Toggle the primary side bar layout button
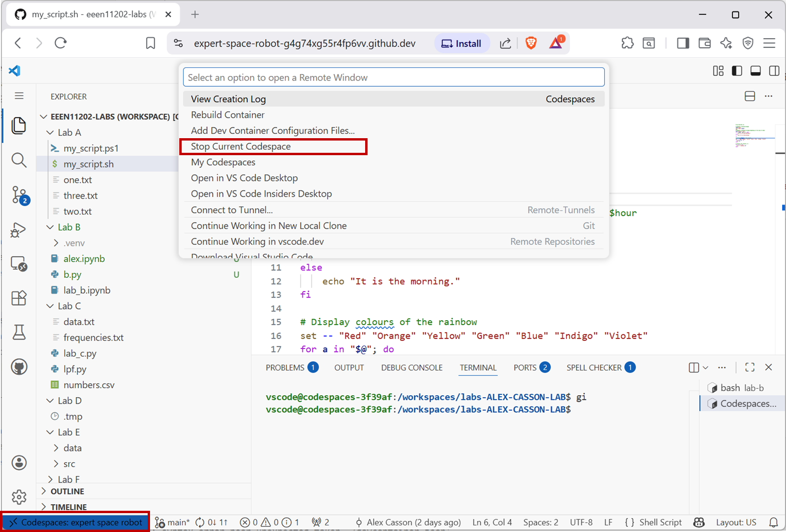The image size is (786, 532). [x=736, y=71]
